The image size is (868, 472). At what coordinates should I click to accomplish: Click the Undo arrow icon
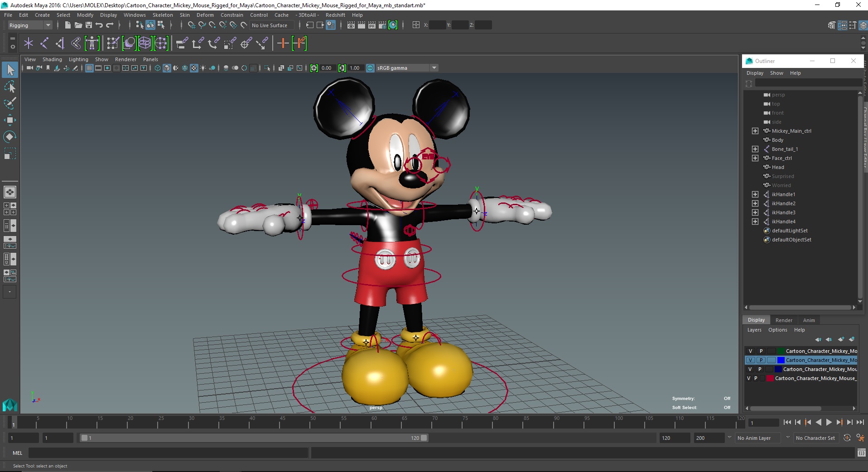(x=99, y=25)
